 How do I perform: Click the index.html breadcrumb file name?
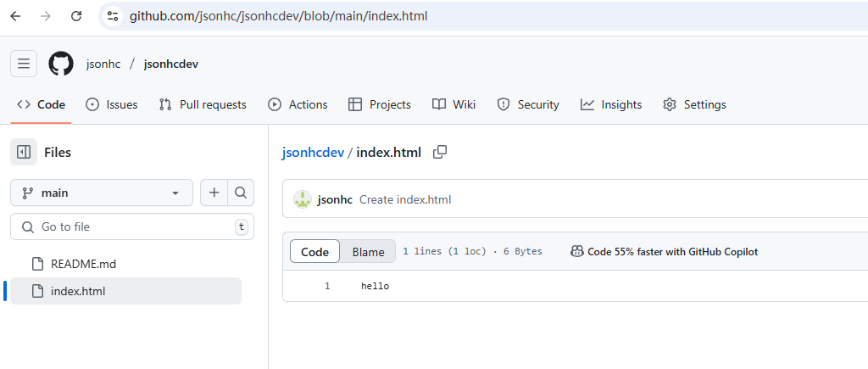point(388,153)
